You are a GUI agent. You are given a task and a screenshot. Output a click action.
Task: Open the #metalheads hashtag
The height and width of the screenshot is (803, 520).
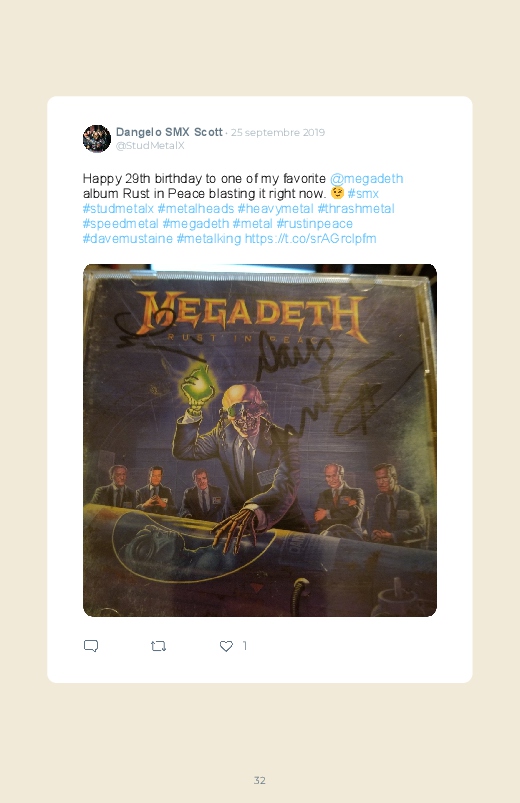196,208
